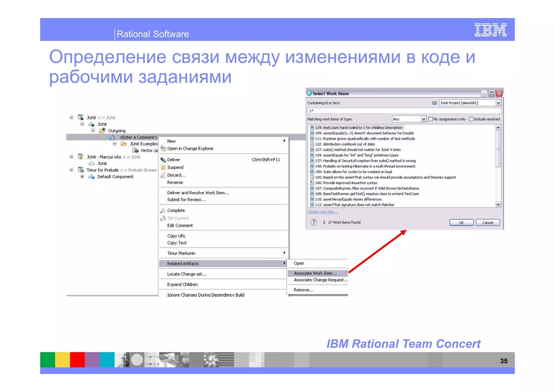
Task: Click the scroll down arrow of work items list
Action: click(x=498, y=204)
